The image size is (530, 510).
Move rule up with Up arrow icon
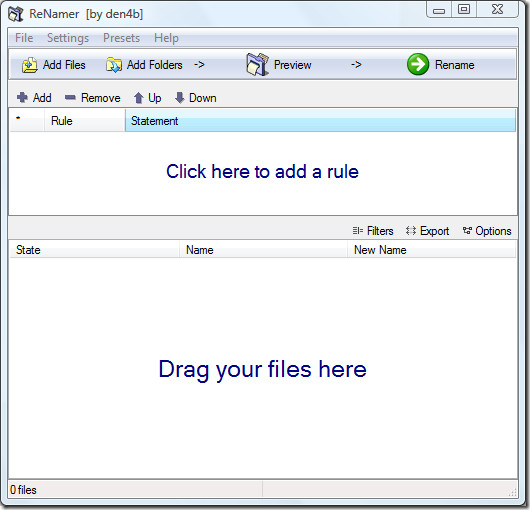click(x=139, y=98)
